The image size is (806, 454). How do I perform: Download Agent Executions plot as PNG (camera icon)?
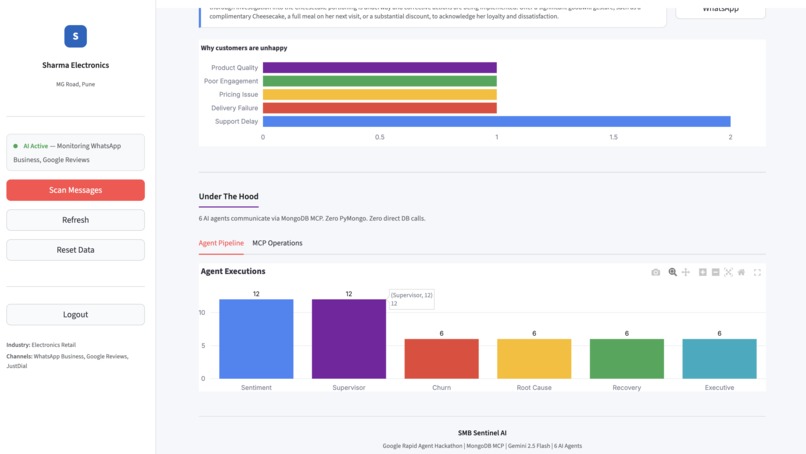(655, 273)
